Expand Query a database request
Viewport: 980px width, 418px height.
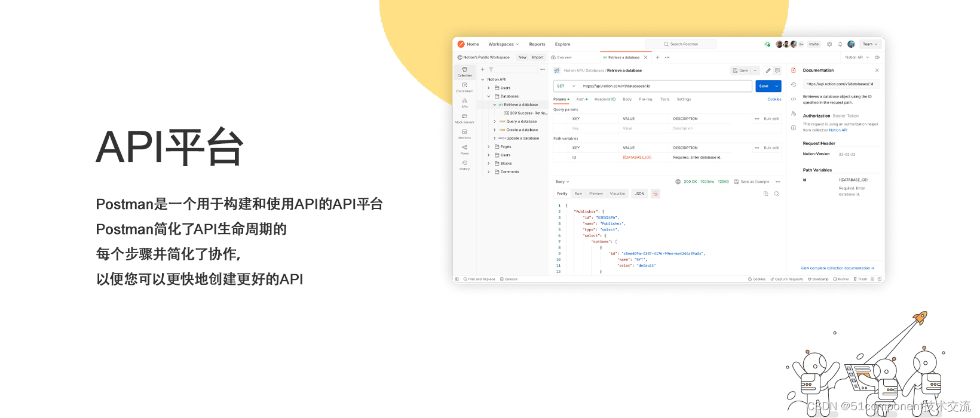pyautogui.click(x=495, y=121)
